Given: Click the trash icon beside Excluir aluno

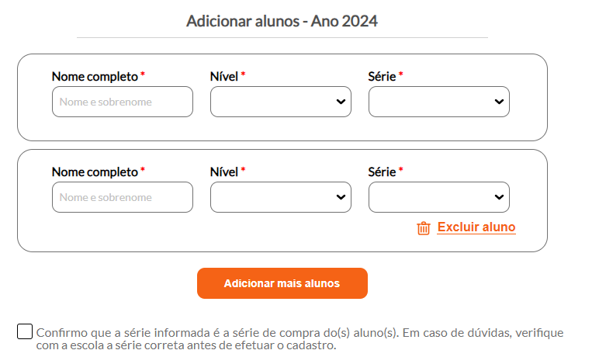Looking at the screenshot, I should point(424,228).
